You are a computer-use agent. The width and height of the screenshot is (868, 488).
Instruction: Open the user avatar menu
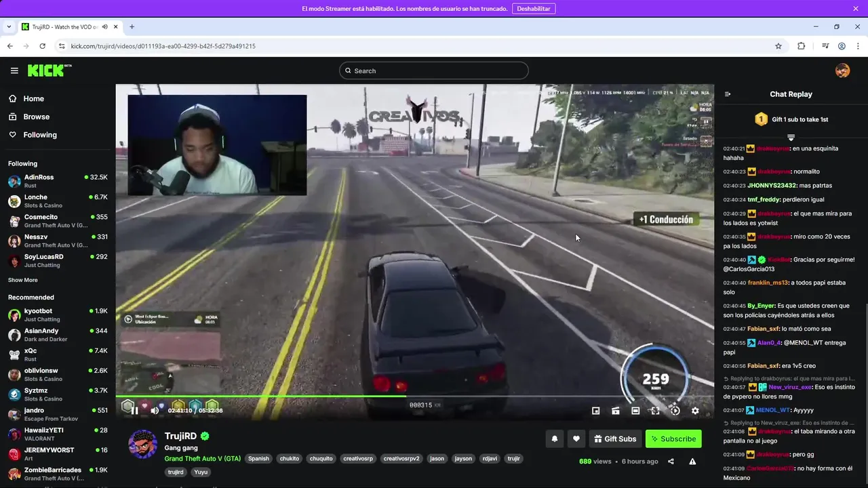tap(842, 70)
